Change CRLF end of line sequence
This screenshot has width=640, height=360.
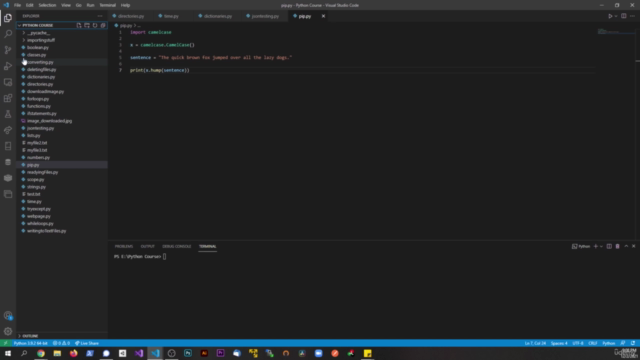(x=593, y=343)
